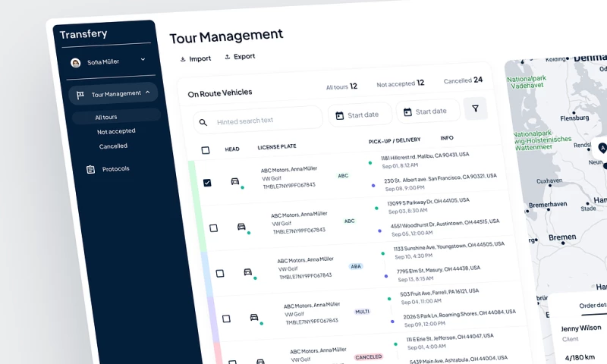
Task: Click the CANCELED status badge
Action: pos(369,356)
